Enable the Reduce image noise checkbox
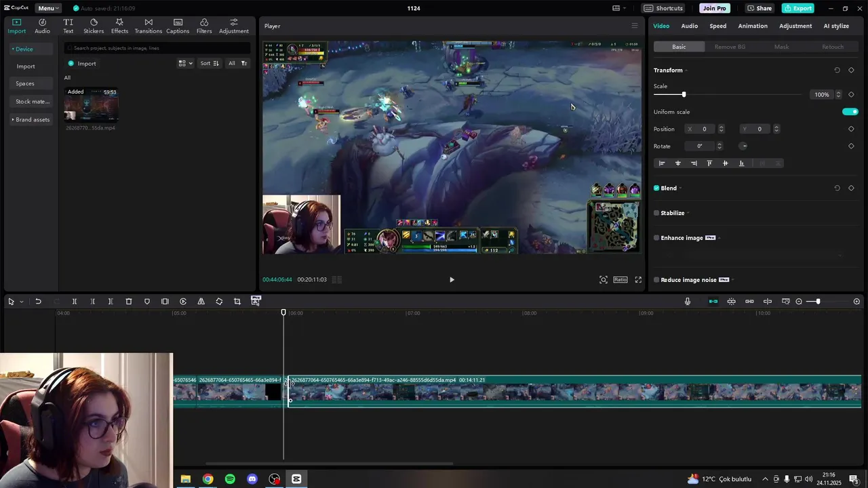 point(656,280)
